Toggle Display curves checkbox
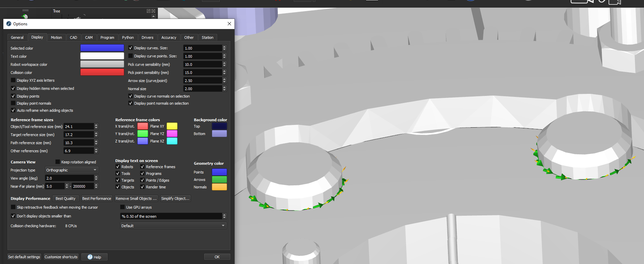The image size is (644, 264). point(131,48)
